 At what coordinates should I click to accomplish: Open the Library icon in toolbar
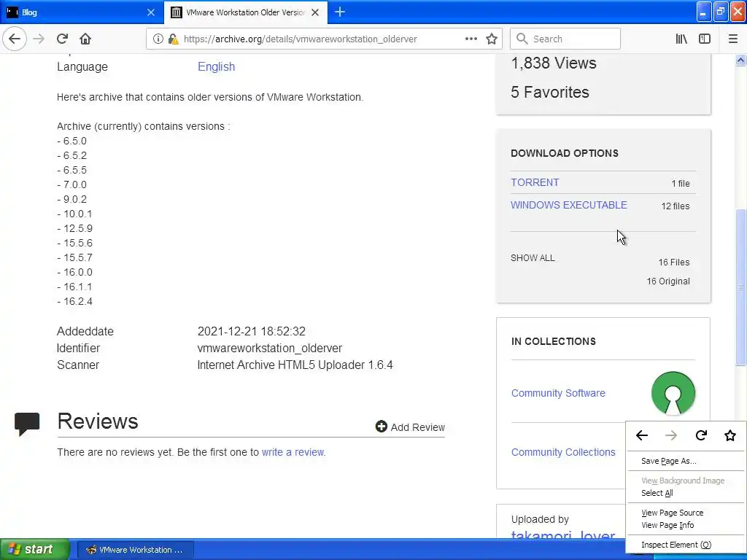681,39
